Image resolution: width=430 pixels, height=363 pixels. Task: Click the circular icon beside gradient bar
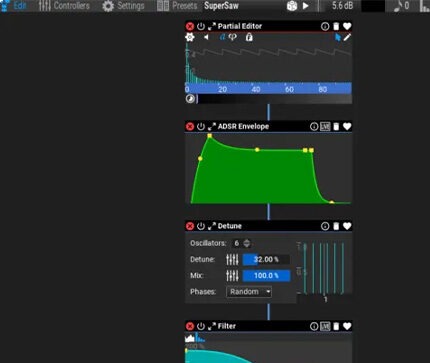point(190,99)
